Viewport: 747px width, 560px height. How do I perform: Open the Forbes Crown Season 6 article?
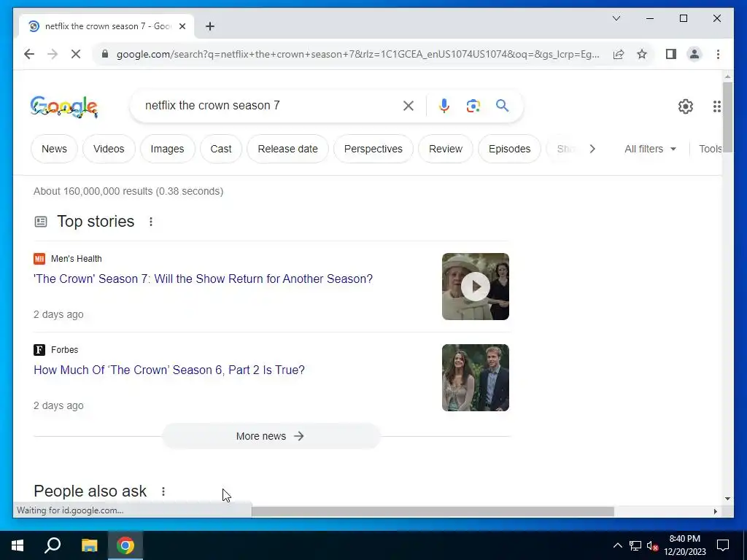(x=169, y=370)
